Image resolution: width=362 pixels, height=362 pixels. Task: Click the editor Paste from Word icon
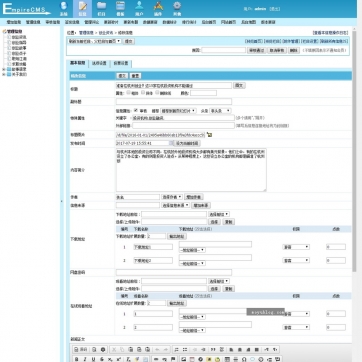click(x=147, y=349)
